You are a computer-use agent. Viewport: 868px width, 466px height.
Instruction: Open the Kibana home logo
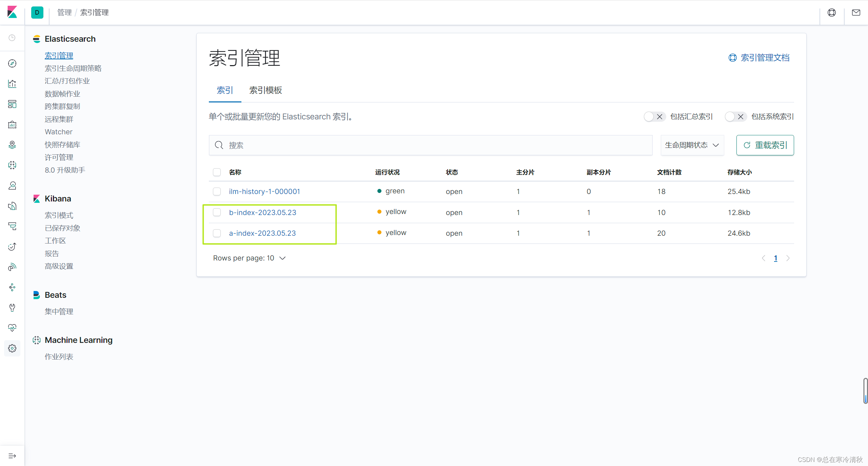12,12
